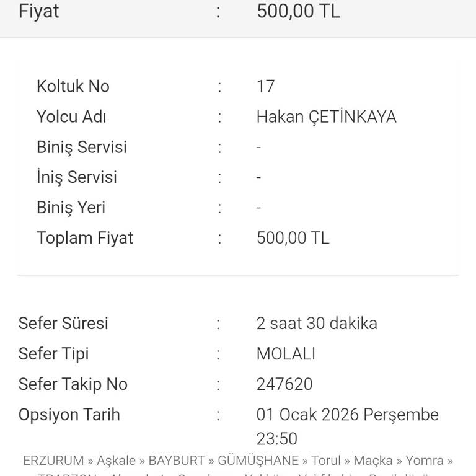Select the Maçka stop in route

(x=373, y=461)
